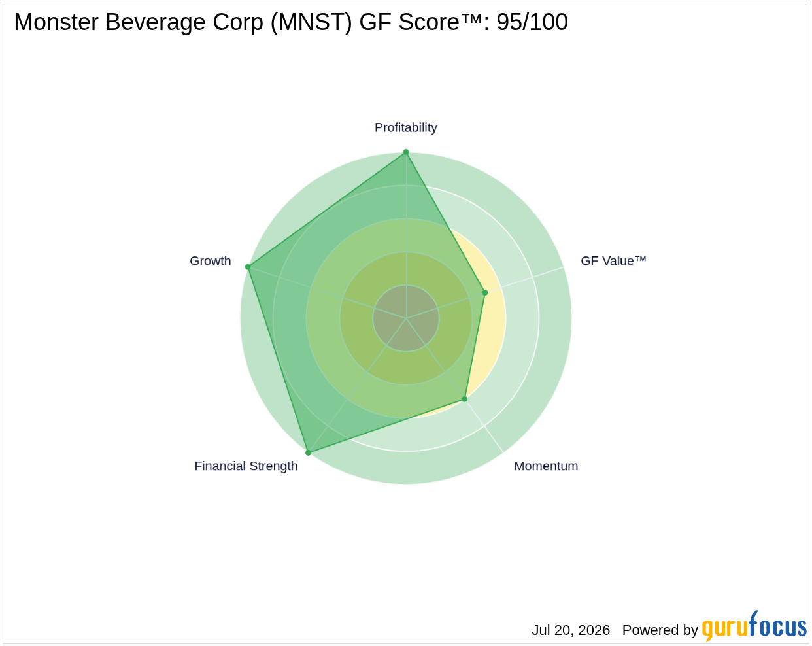The image size is (812, 646).
Task: Click the Financial Strength axis label
Action: coord(246,466)
